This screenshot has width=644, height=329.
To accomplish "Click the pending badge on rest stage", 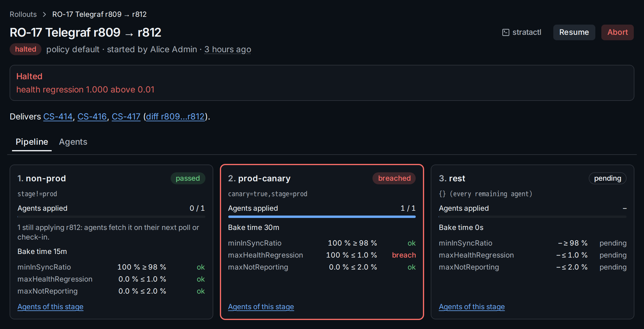I will pos(608,178).
